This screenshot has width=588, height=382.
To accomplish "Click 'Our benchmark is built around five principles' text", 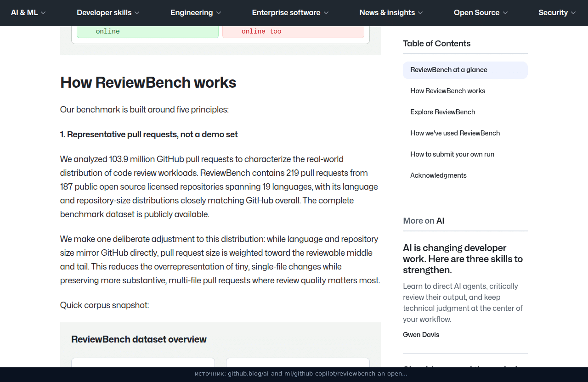I will (x=144, y=110).
